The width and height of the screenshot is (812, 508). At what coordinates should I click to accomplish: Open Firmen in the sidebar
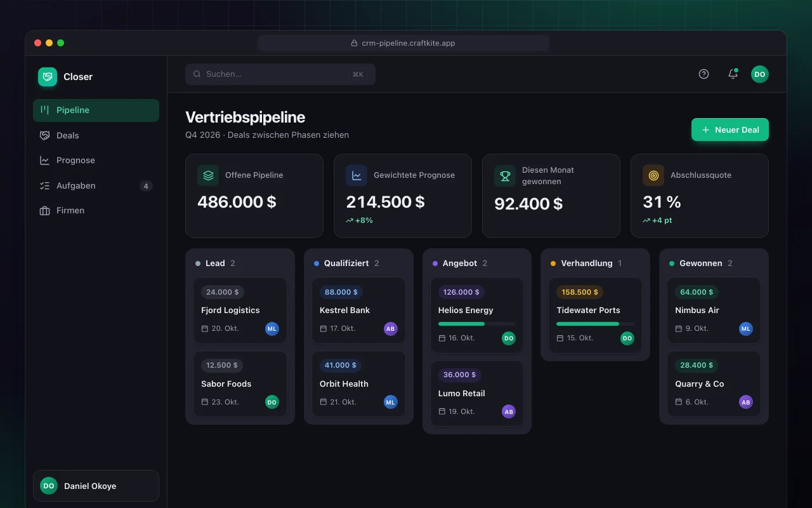[x=96, y=211]
